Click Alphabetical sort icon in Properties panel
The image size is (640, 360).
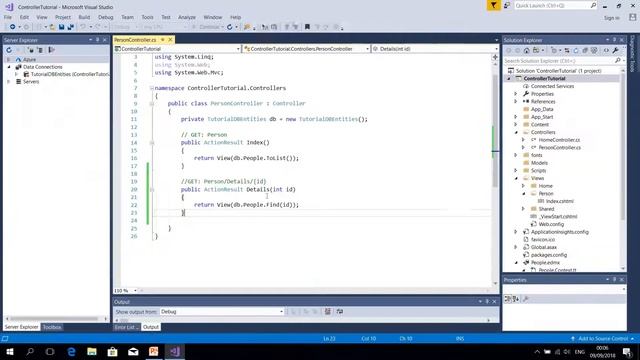pos(516,299)
